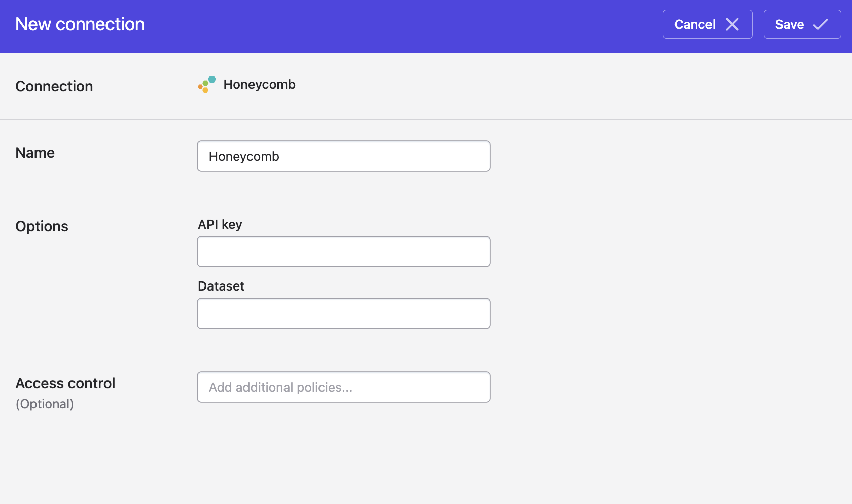
Task: Focus the Name input field
Action: (344, 156)
